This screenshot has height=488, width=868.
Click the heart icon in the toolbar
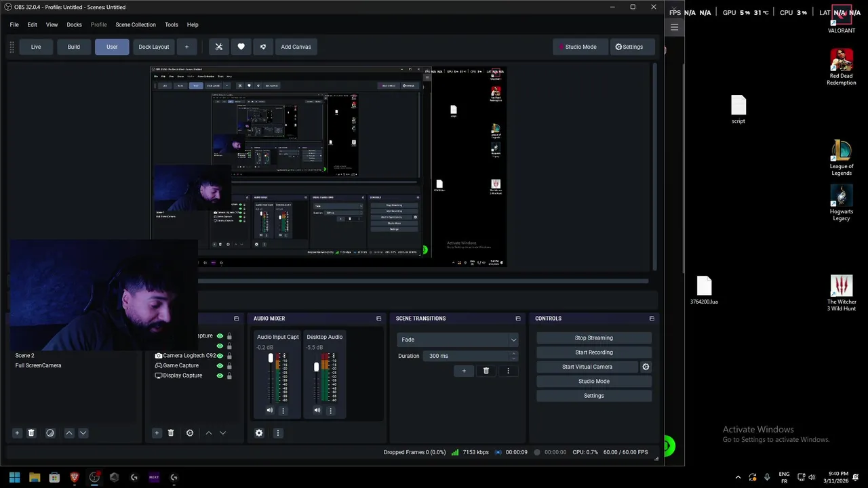[241, 47]
